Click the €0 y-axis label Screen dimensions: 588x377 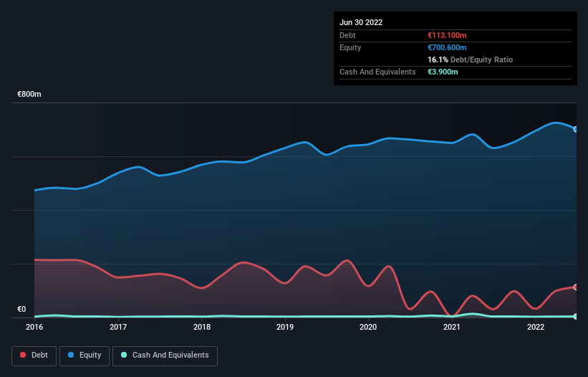(x=21, y=309)
